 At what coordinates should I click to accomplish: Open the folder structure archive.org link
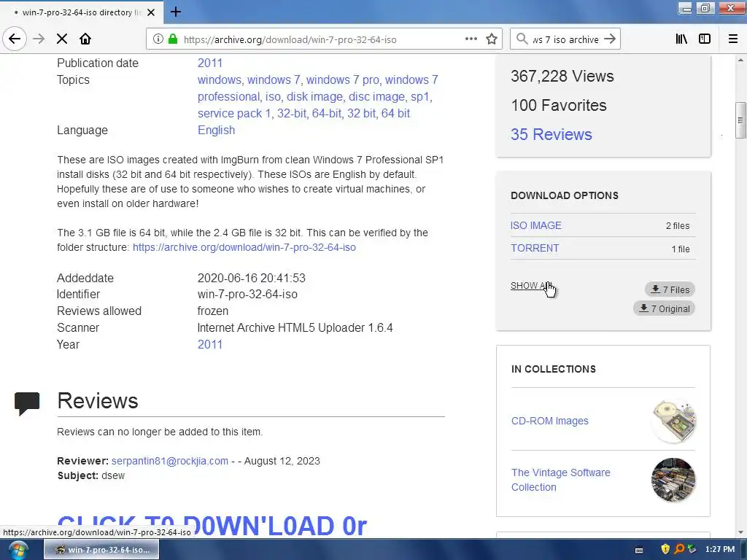click(x=244, y=247)
